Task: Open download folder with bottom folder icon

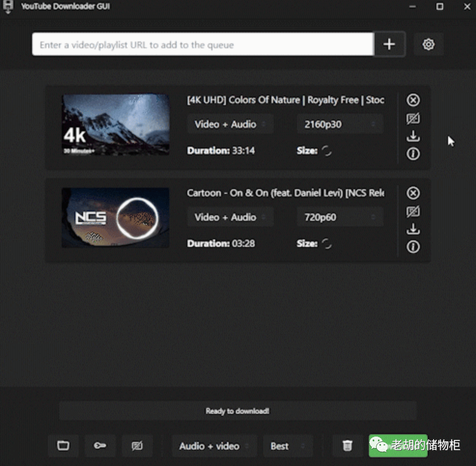Action: click(63, 446)
